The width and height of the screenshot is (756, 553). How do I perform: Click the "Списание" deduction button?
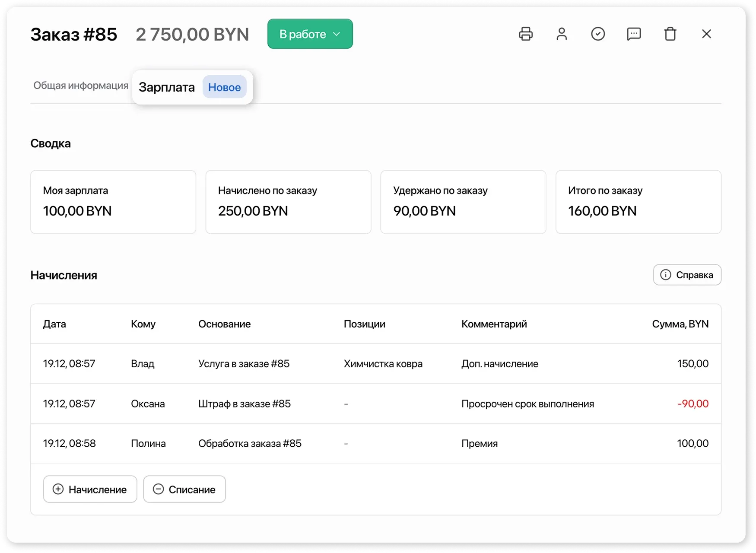point(184,489)
